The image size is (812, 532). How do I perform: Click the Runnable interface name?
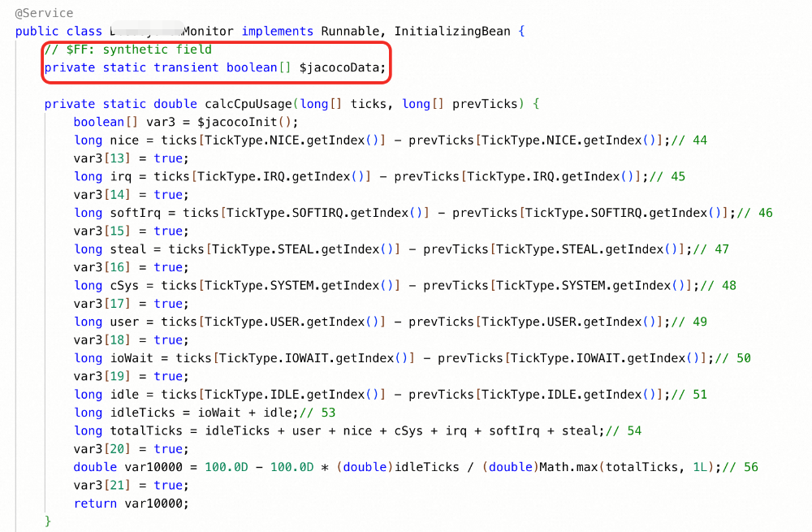pos(350,31)
